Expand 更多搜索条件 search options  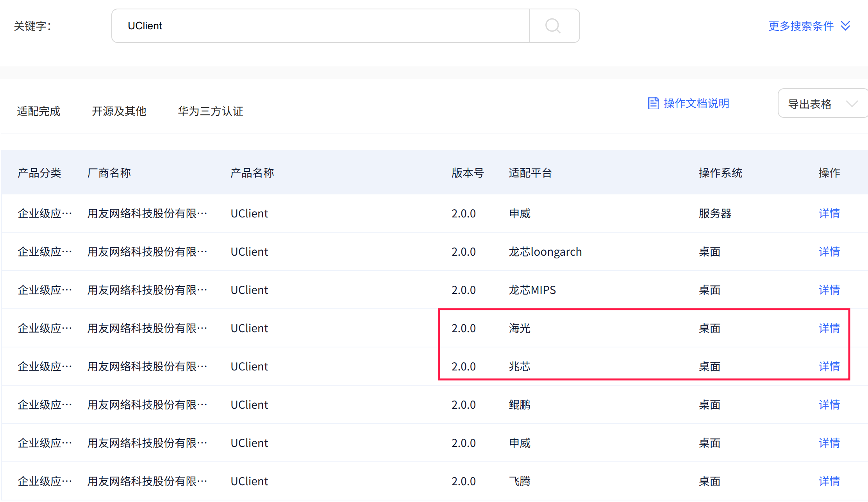[x=809, y=26]
